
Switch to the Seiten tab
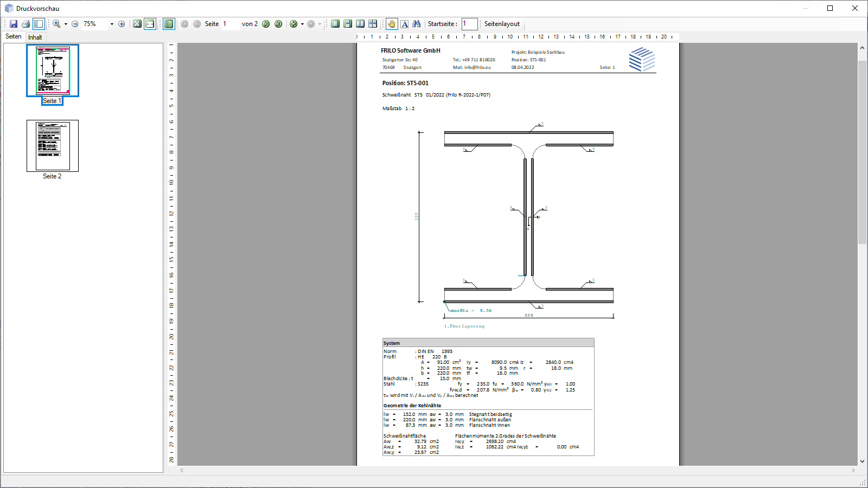pyautogui.click(x=14, y=36)
